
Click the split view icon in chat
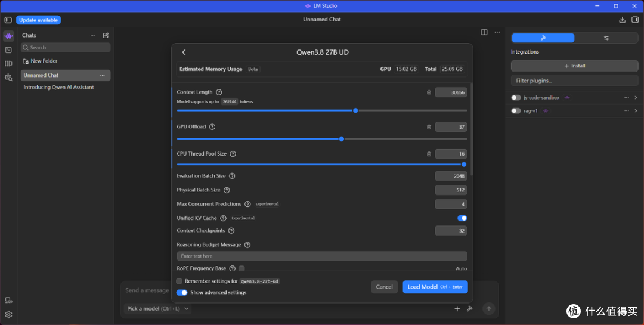484,32
